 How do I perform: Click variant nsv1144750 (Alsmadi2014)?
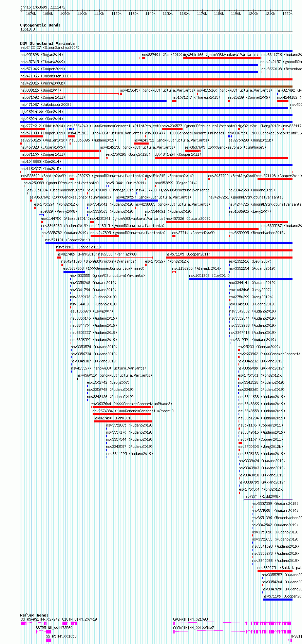pos(65,219)
